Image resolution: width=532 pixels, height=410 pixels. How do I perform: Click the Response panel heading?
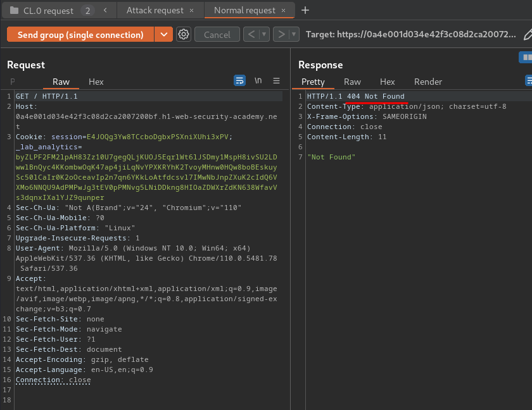pyautogui.click(x=320, y=65)
